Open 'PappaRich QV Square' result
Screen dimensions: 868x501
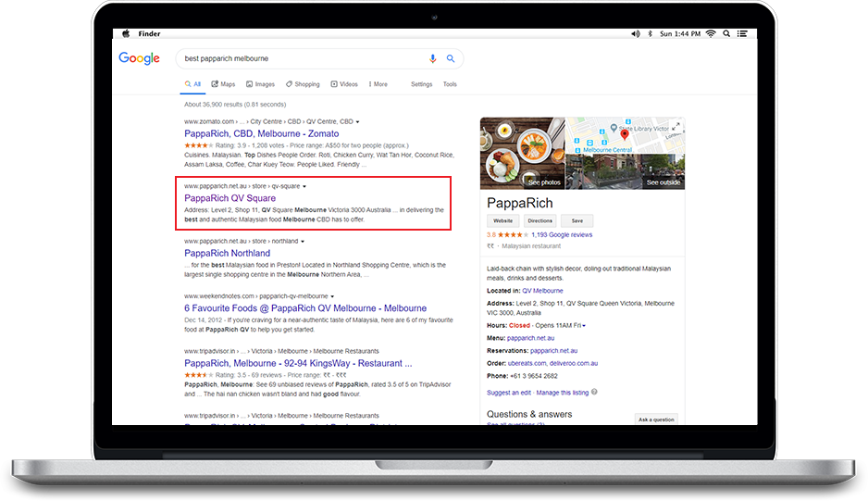click(229, 198)
